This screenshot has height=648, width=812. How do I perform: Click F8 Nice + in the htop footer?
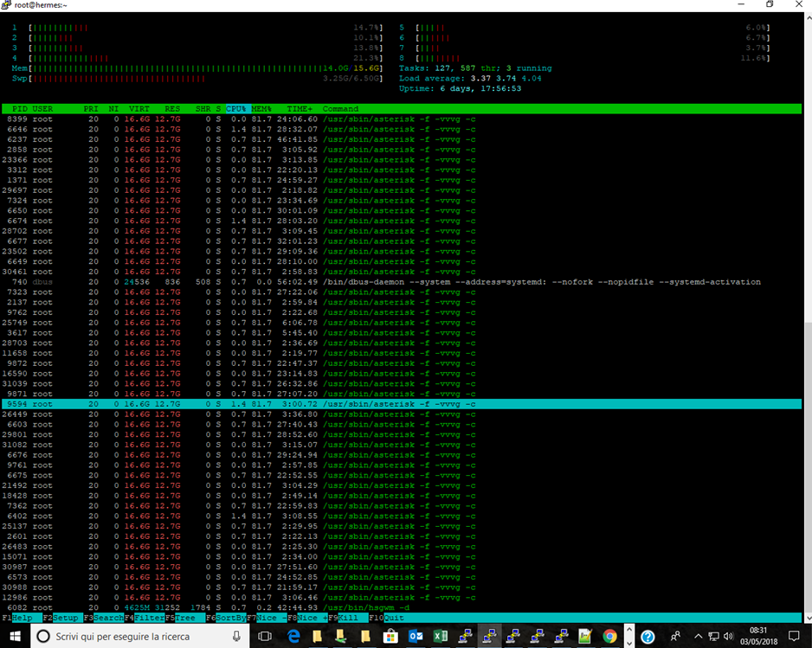tap(307, 618)
